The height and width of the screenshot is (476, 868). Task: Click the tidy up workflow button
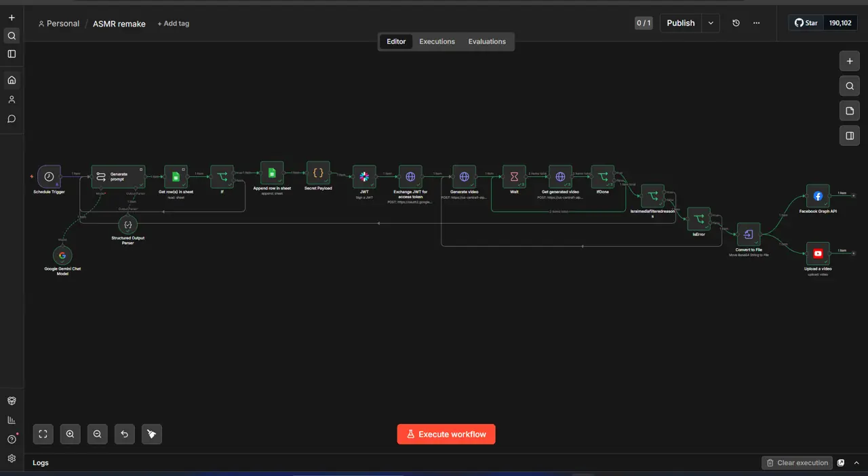[x=151, y=434]
